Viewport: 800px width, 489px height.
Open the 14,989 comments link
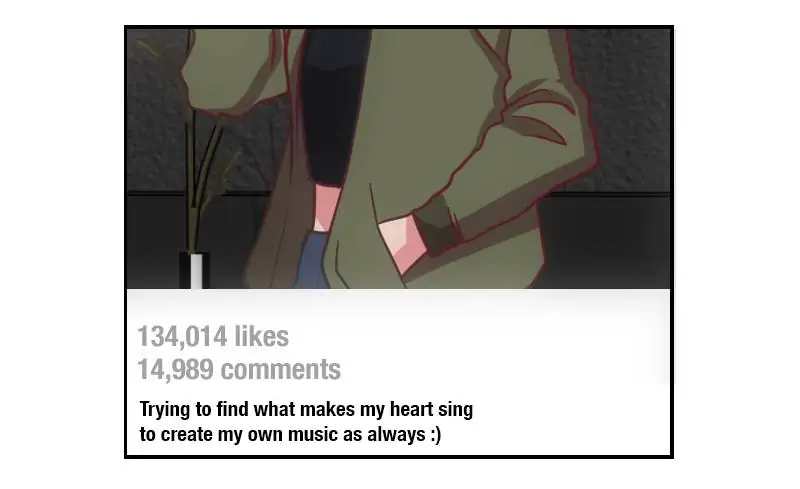(239, 369)
